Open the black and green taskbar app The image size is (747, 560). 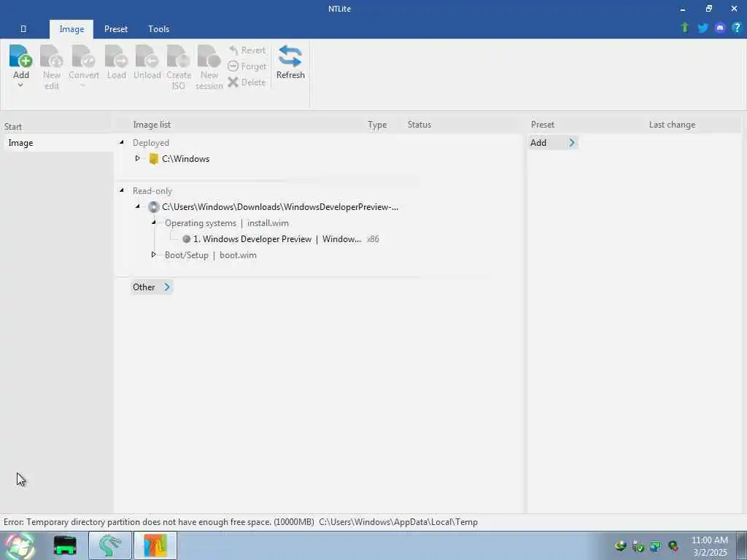65,545
